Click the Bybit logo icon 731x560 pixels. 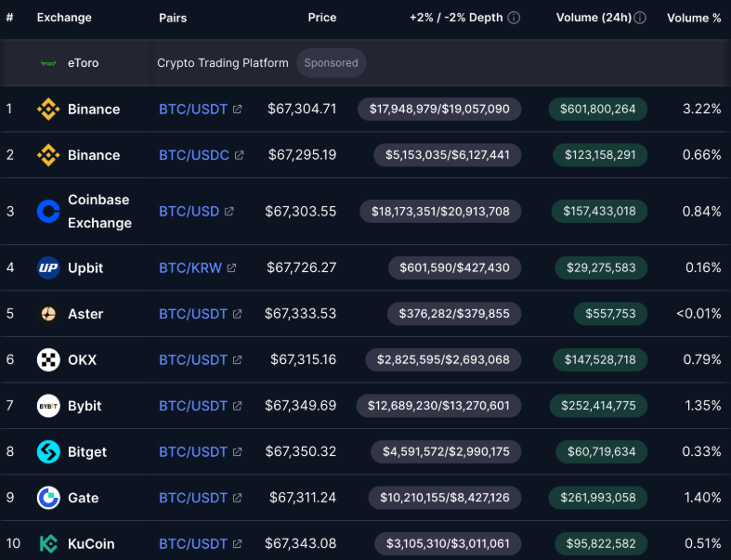point(48,406)
